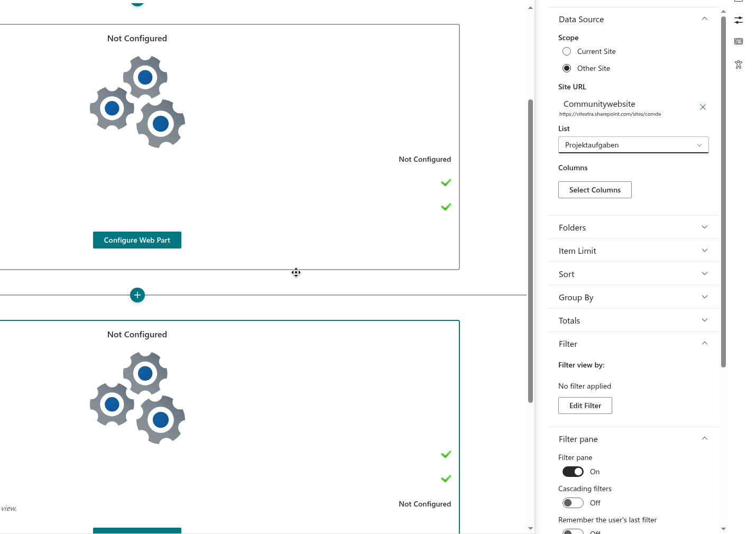The height and width of the screenshot is (534, 756).
Task: Add a web part with the plus button between web parts
Action: [137, 295]
